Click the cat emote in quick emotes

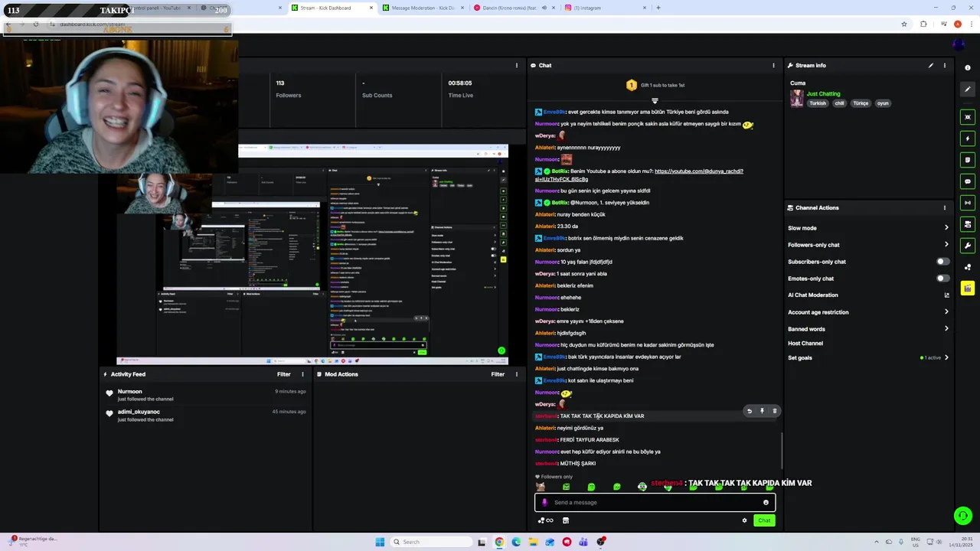point(541,487)
